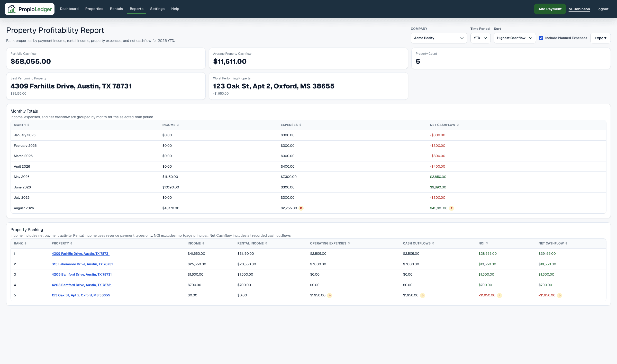
Task: Click Logout
Action: pyautogui.click(x=602, y=9)
